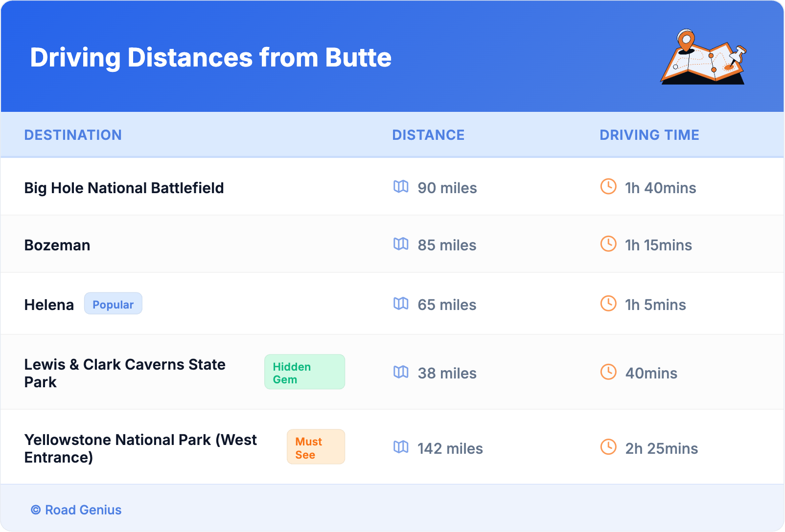Click the Yellowstone National Park destination name
Screen dimensions: 785x532
coord(140,448)
